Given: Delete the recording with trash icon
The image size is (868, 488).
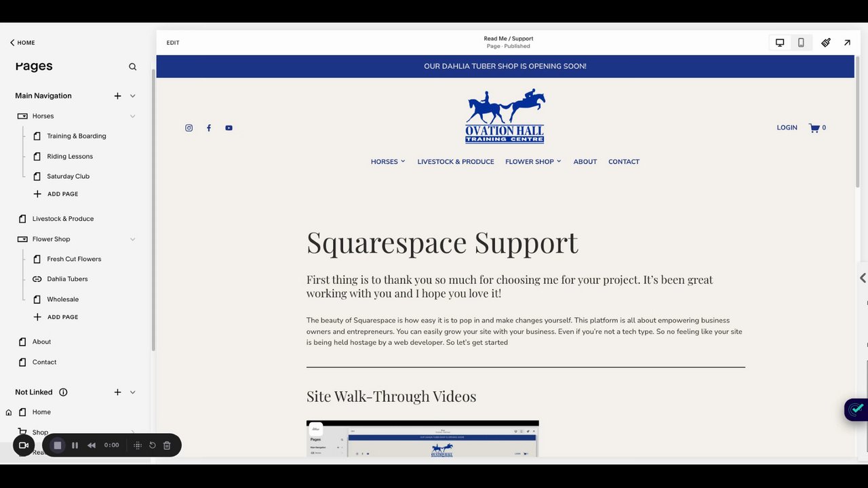Looking at the screenshot, I should (x=167, y=445).
